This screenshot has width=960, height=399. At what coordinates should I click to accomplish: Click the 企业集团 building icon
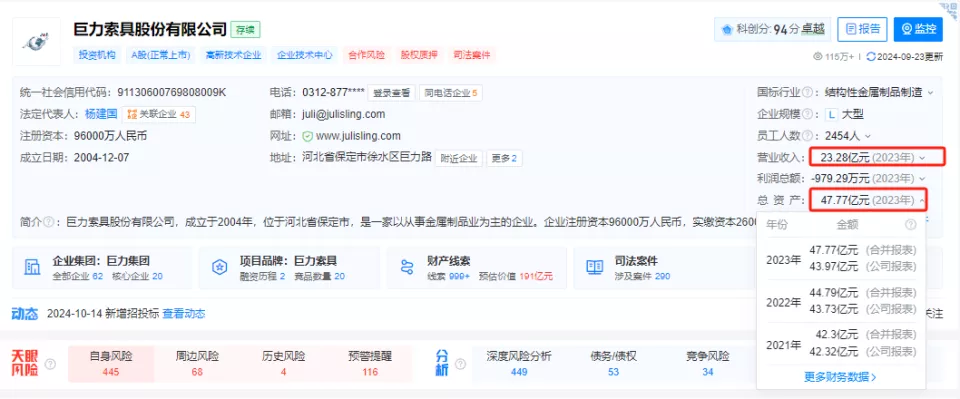pyautogui.click(x=32, y=267)
